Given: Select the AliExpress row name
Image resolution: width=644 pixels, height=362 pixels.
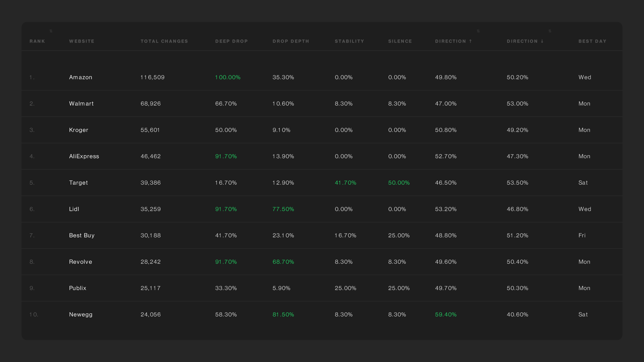Looking at the screenshot, I should [84, 157].
